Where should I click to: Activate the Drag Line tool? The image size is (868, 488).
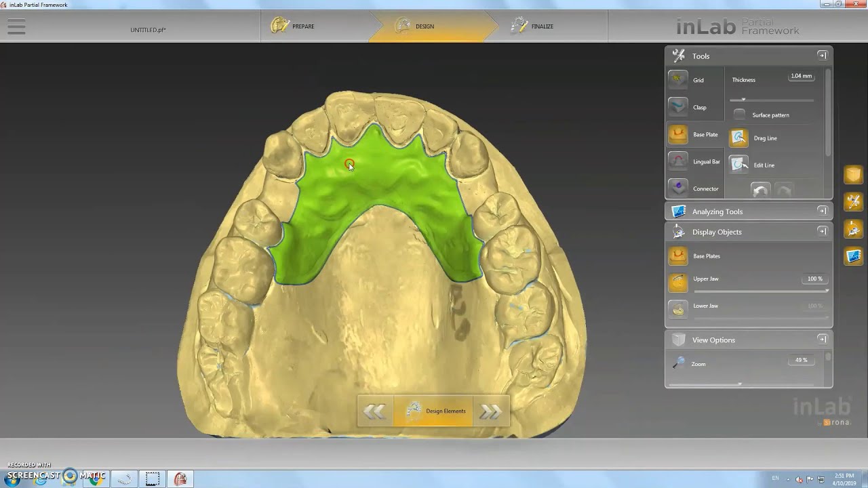coord(738,138)
